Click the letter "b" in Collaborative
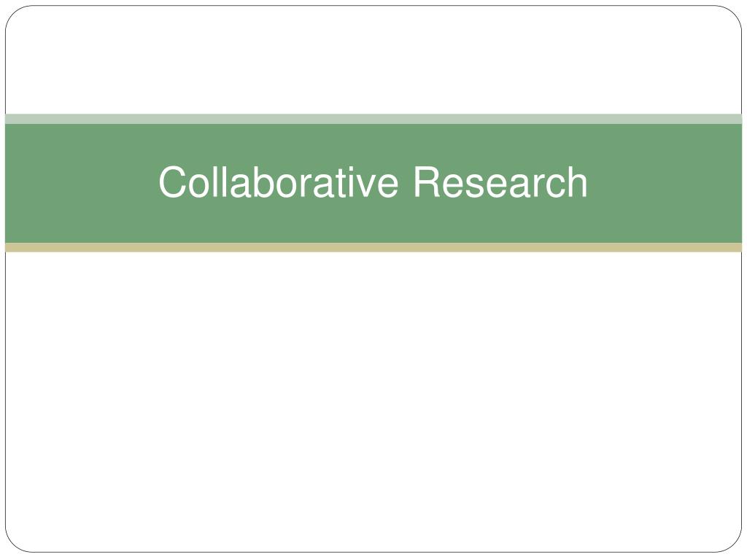Screen dimensions: 747x560 [263, 182]
